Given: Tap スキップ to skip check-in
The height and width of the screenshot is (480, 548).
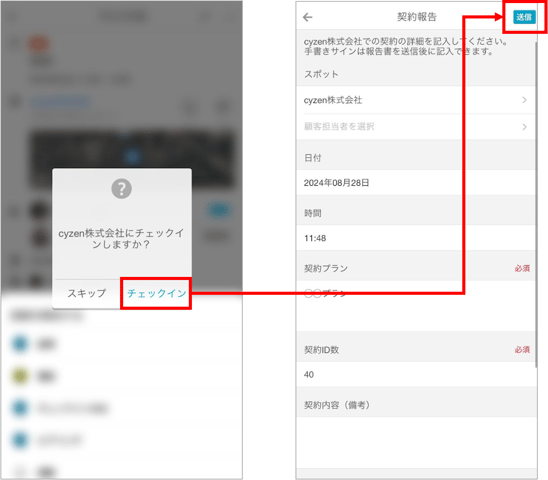Looking at the screenshot, I should point(87,293).
